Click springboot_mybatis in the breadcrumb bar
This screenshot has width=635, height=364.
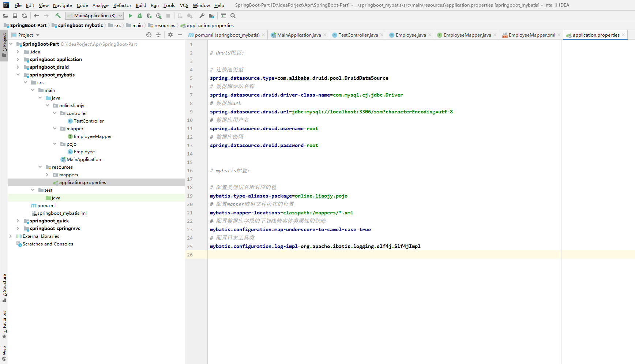(77, 25)
